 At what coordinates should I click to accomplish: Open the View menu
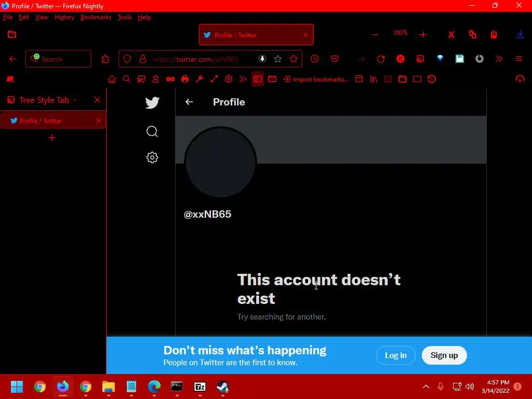[x=42, y=17]
